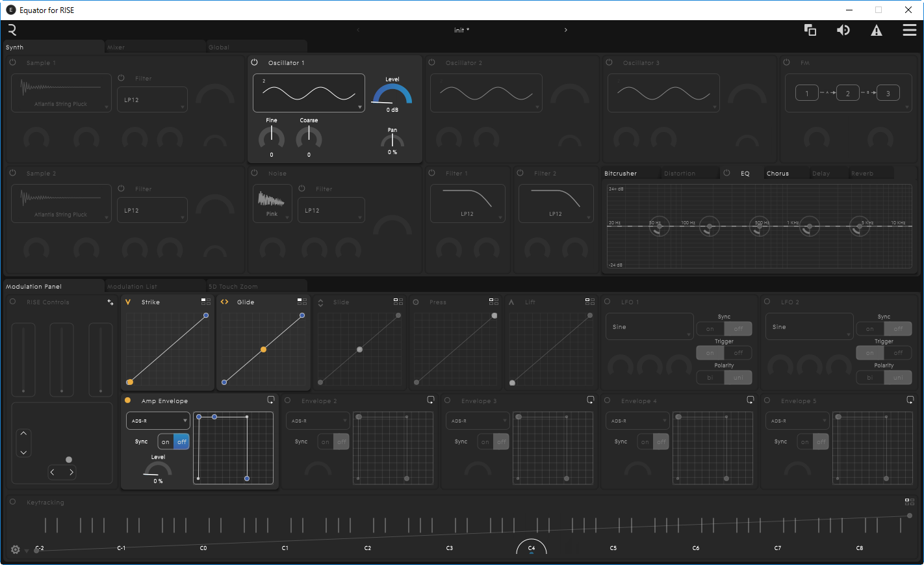This screenshot has height=565, width=924.
Task: Open Oscillator 1 waveform dropdown
Action: click(x=309, y=93)
